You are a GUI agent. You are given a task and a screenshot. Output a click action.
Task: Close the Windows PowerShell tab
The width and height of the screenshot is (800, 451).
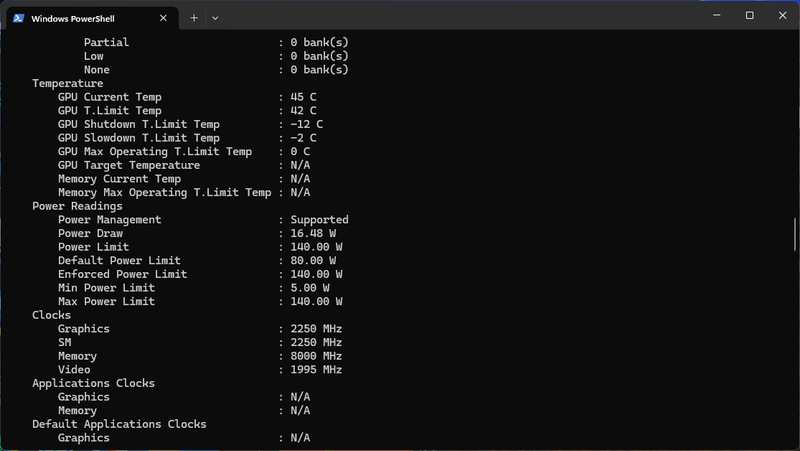point(164,18)
